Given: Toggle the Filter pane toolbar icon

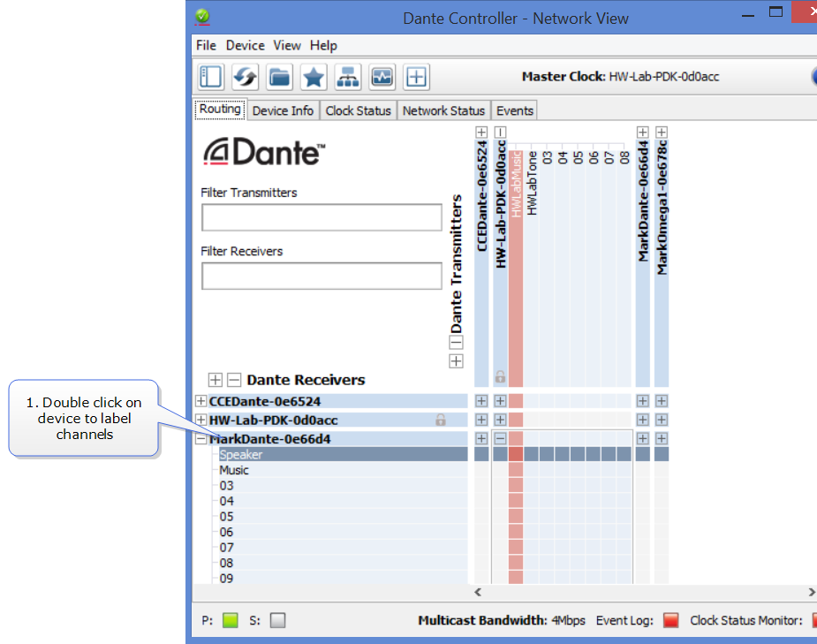Looking at the screenshot, I should [x=210, y=77].
